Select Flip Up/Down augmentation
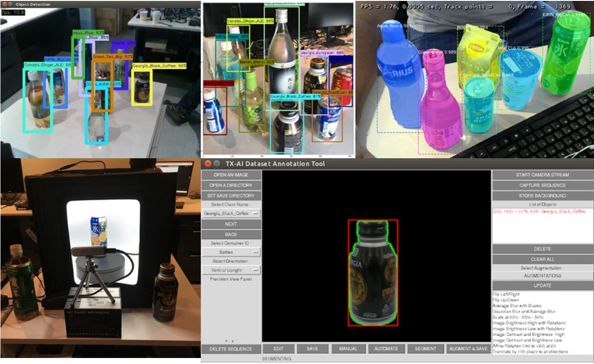 click(x=505, y=300)
